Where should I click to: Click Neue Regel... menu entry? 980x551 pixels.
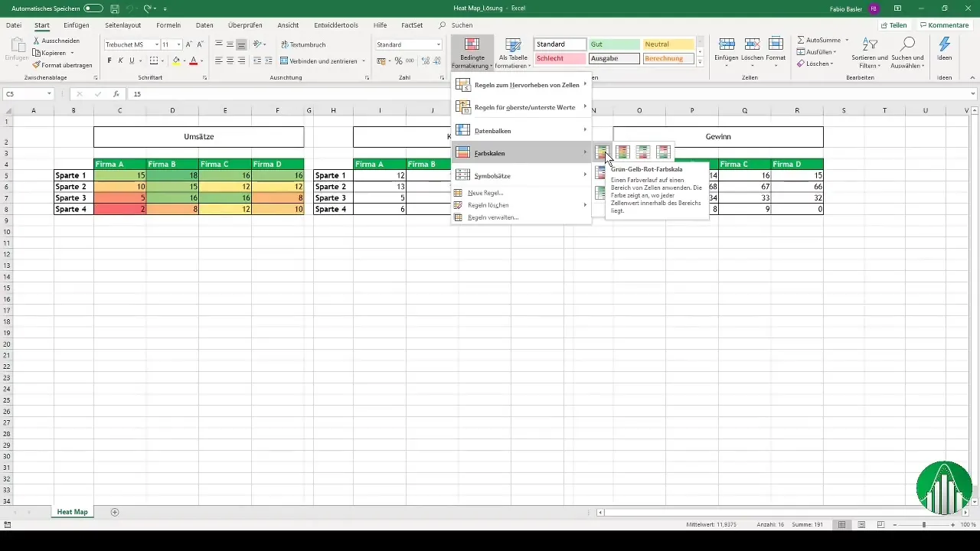pyautogui.click(x=521, y=193)
